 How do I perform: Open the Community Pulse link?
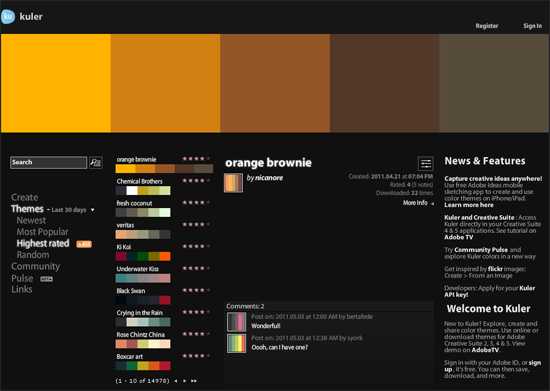pyautogui.click(x=481, y=250)
